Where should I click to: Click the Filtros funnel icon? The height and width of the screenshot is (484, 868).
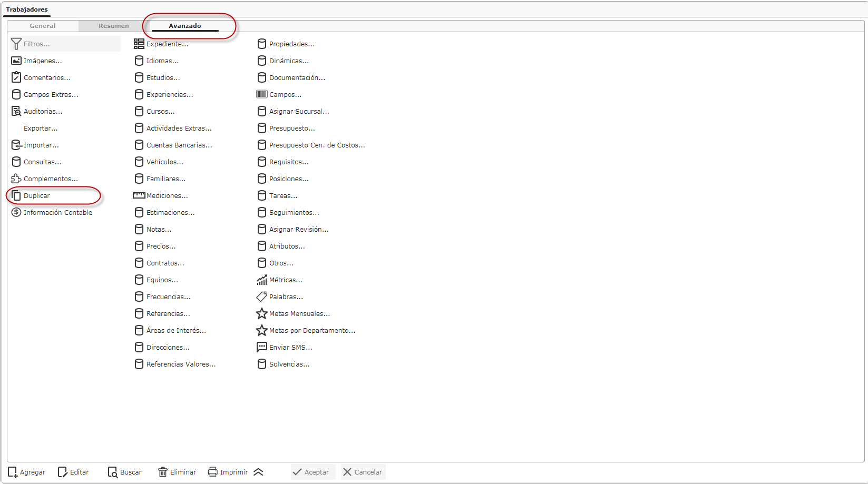[x=16, y=44]
